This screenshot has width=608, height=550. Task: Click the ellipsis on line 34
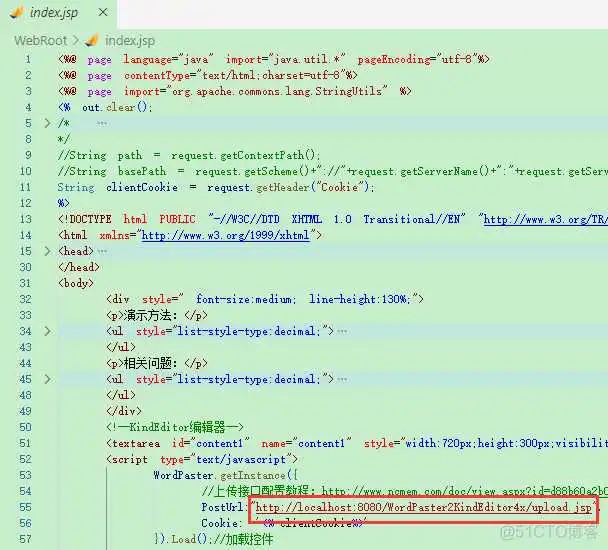342,331
